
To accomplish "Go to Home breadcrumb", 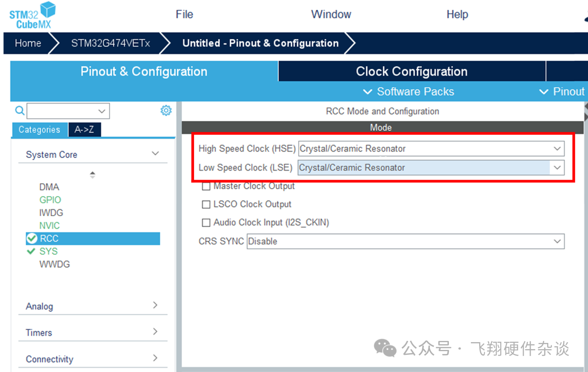I will (x=28, y=43).
